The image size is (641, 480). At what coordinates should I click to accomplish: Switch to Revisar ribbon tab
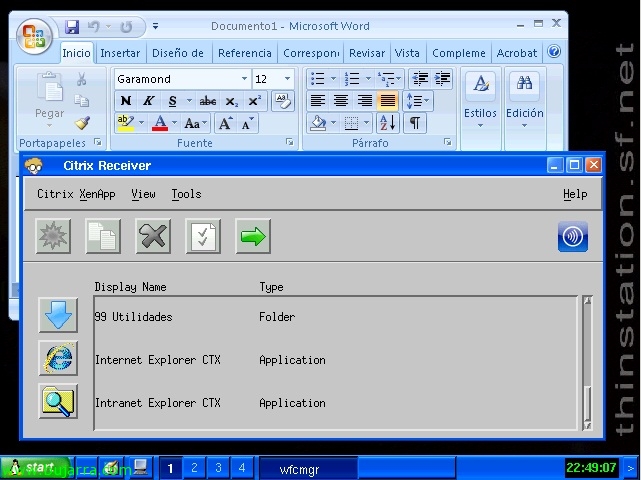pos(367,53)
